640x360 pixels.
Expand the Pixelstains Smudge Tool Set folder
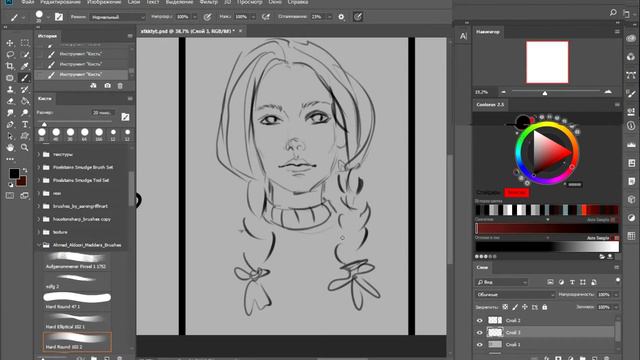(39, 180)
